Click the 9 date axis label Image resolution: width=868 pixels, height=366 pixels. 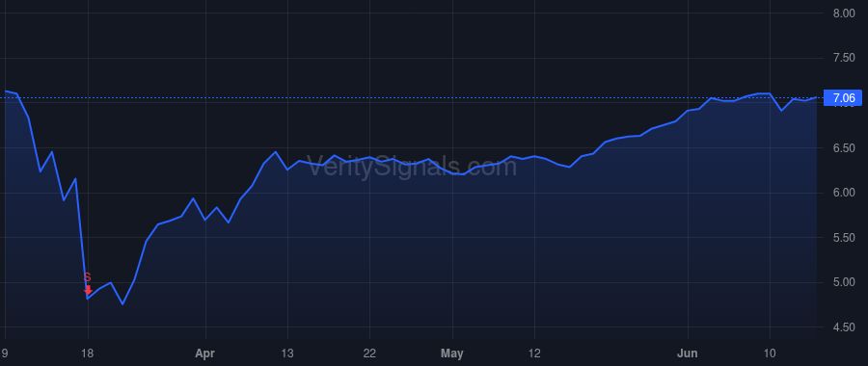pyautogui.click(x=5, y=353)
